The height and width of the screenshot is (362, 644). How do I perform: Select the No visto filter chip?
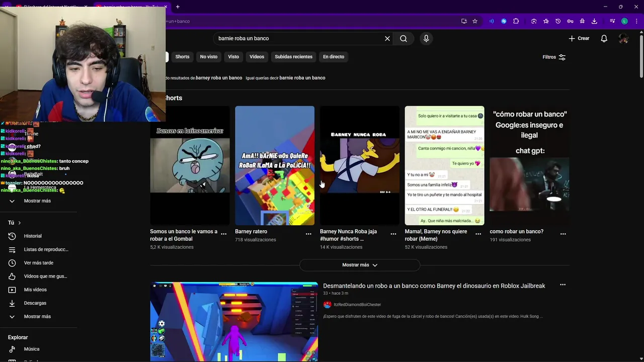209,57
